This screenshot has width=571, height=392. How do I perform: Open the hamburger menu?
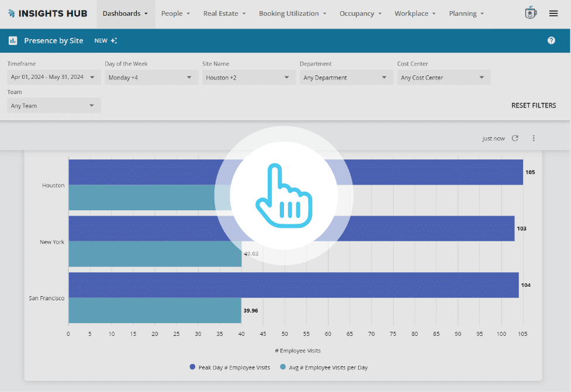(x=553, y=13)
